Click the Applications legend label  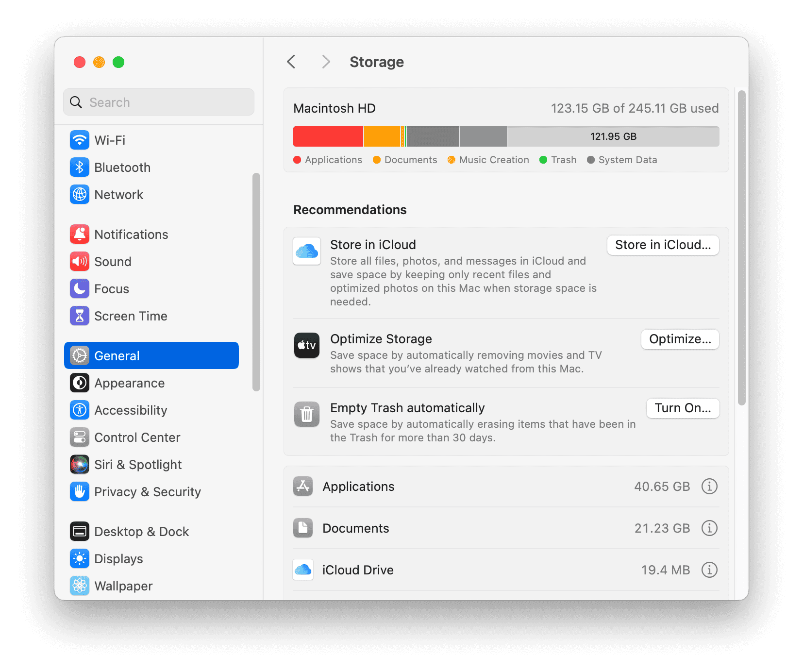334,160
